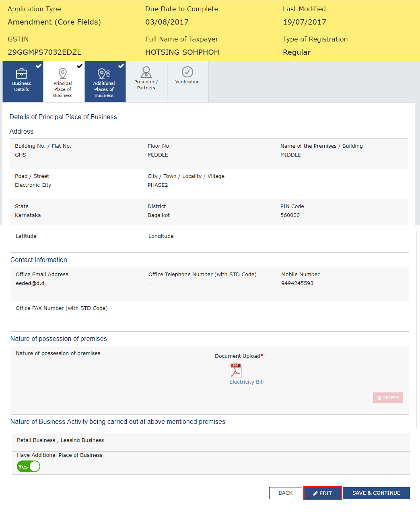420x512 pixels.
Task: Switch to the Verification tab
Action: (187, 81)
